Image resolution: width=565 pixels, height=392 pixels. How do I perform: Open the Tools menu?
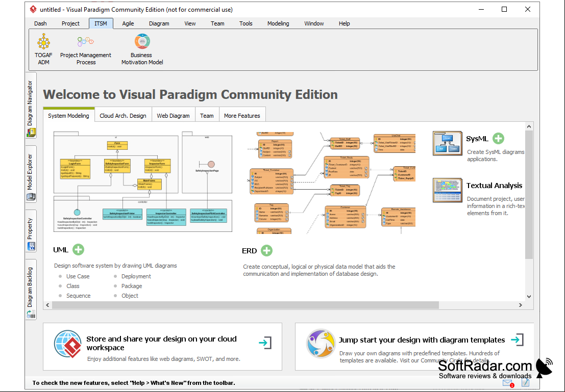[245, 23]
